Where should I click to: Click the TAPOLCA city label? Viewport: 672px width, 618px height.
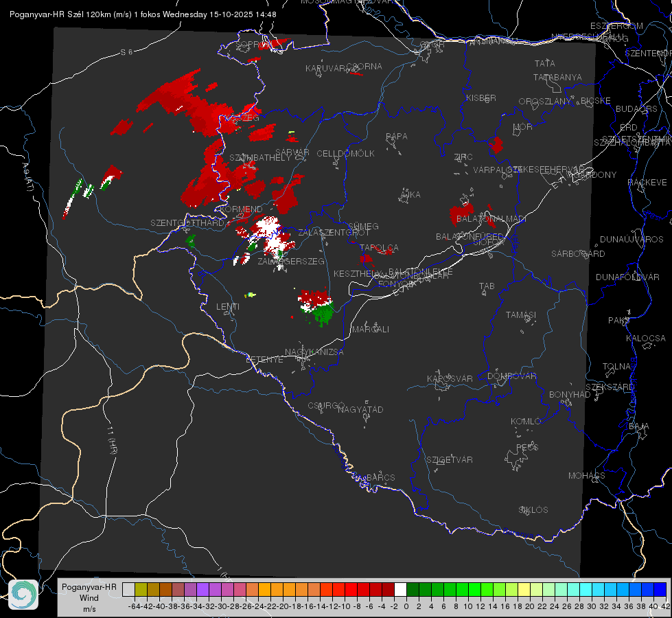(x=379, y=248)
